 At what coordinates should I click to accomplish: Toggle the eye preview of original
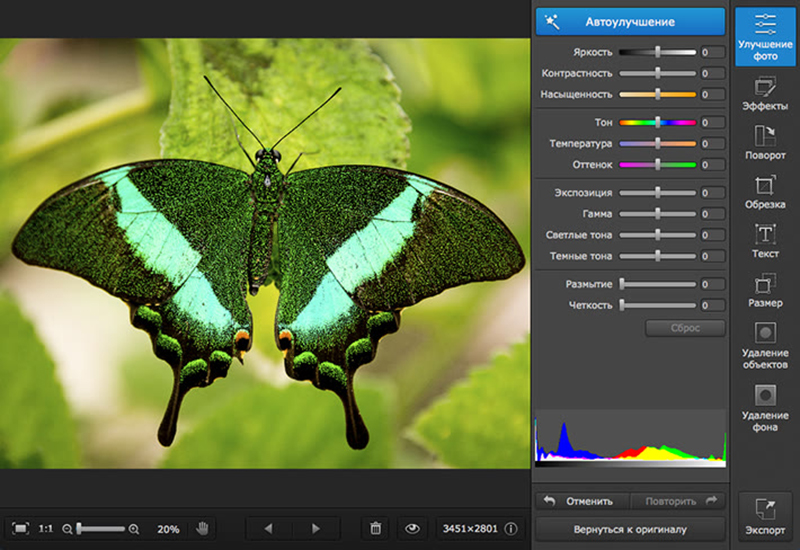(x=410, y=528)
